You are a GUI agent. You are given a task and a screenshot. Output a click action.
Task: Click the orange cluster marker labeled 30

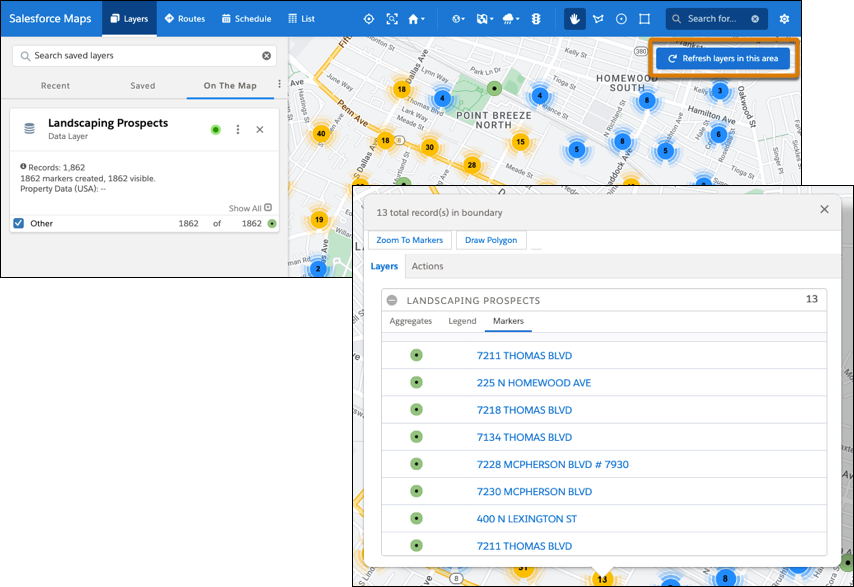430,147
